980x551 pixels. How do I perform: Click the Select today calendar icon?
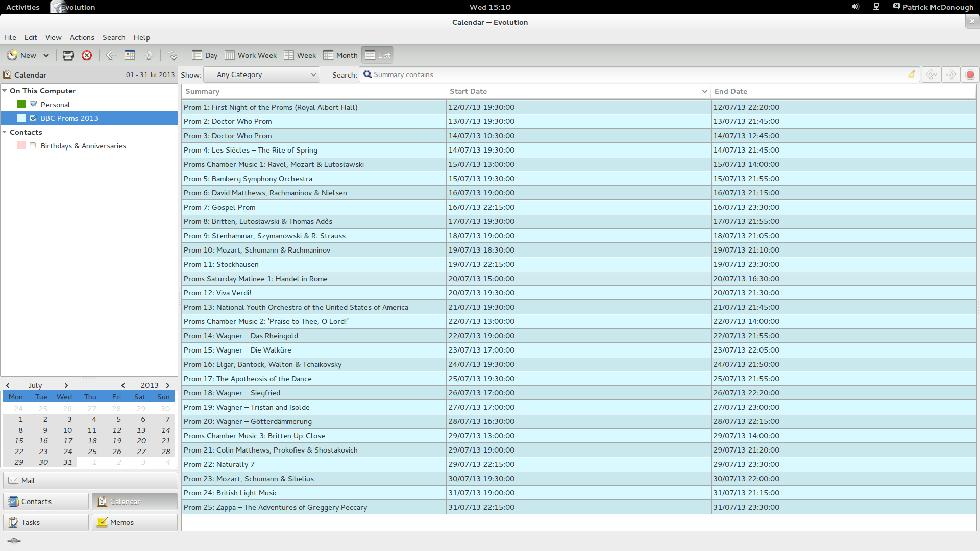click(x=130, y=55)
